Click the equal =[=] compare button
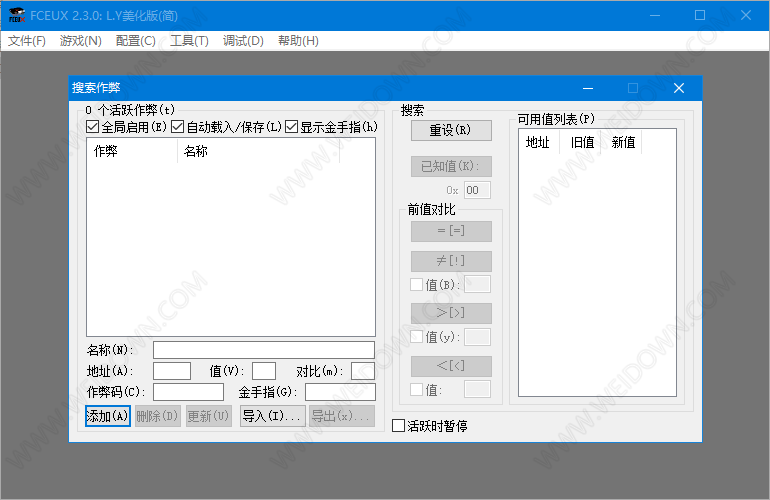770x500 pixels. [451, 231]
